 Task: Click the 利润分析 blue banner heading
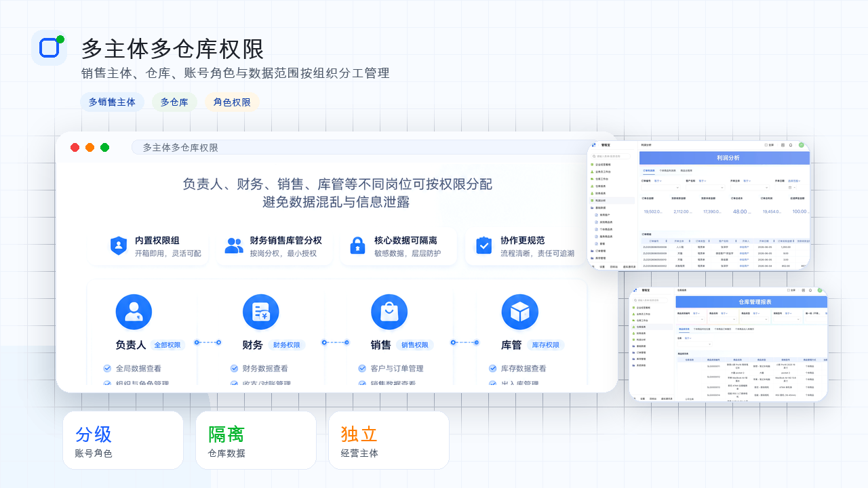coord(728,158)
